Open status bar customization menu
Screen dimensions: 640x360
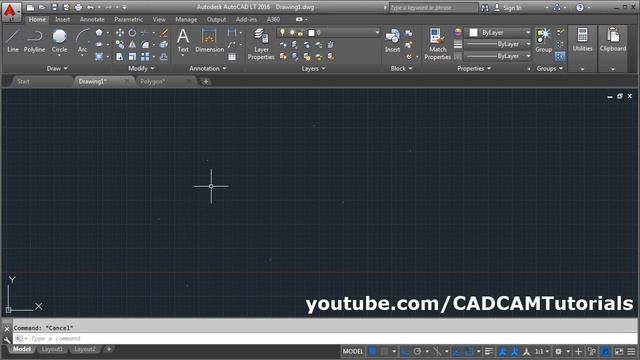click(631, 351)
